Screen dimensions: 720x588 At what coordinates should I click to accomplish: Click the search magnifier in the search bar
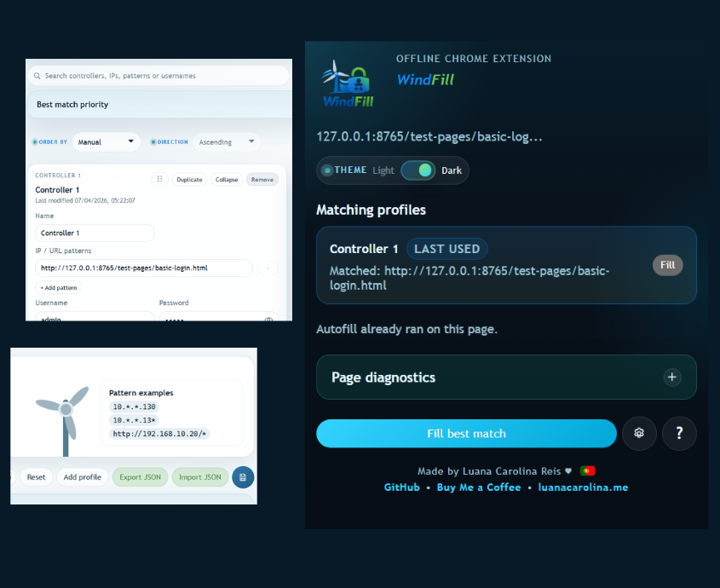click(36, 76)
